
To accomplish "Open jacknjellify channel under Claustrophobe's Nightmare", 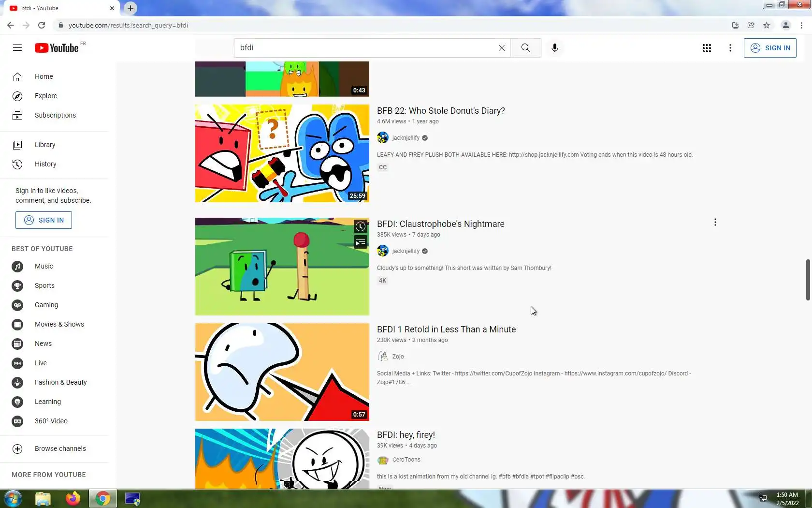I will point(406,251).
